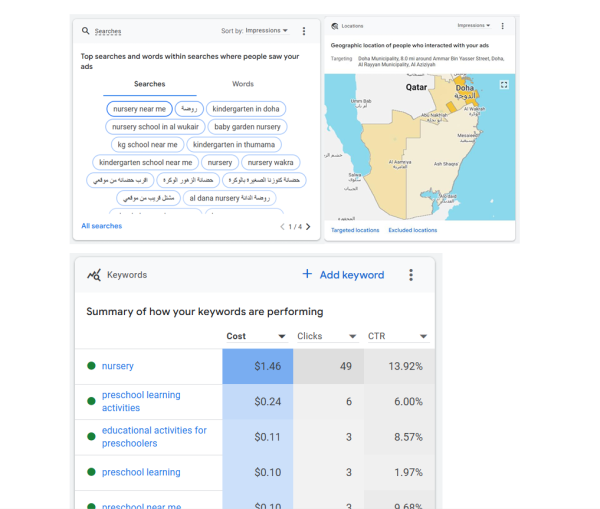The width and height of the screenshot is (600, 509).
Task: Open the Locations Impressions dropdown
Action: coord(474,25)
